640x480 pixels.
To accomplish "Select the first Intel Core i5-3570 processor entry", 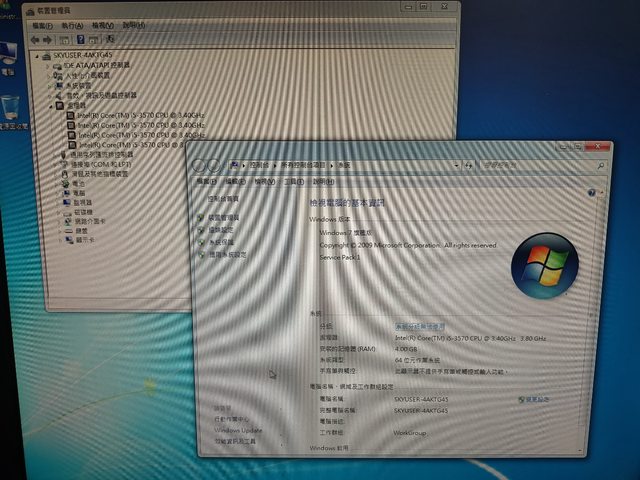I will click(x=138, y=114).
